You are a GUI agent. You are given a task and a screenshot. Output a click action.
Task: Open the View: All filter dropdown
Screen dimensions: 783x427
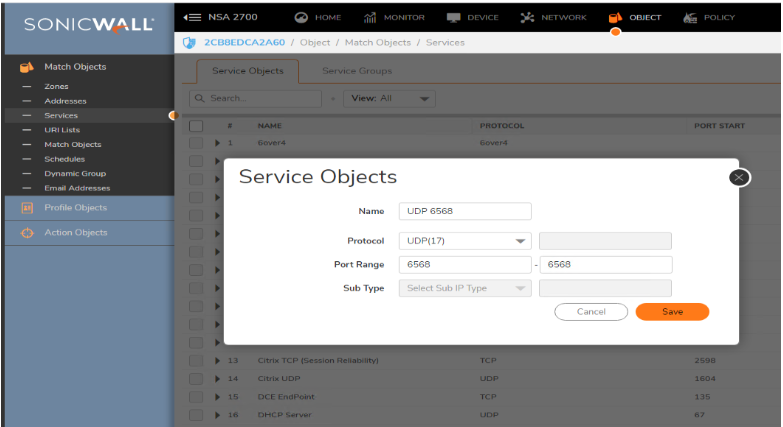click(x=389, y=99)
